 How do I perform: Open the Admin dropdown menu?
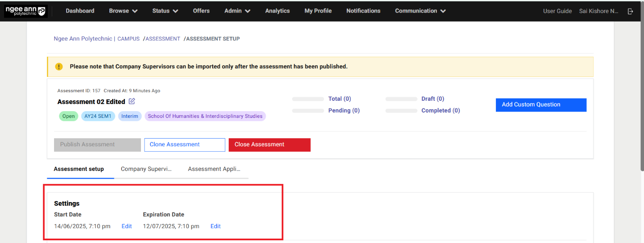coord(237,11)
